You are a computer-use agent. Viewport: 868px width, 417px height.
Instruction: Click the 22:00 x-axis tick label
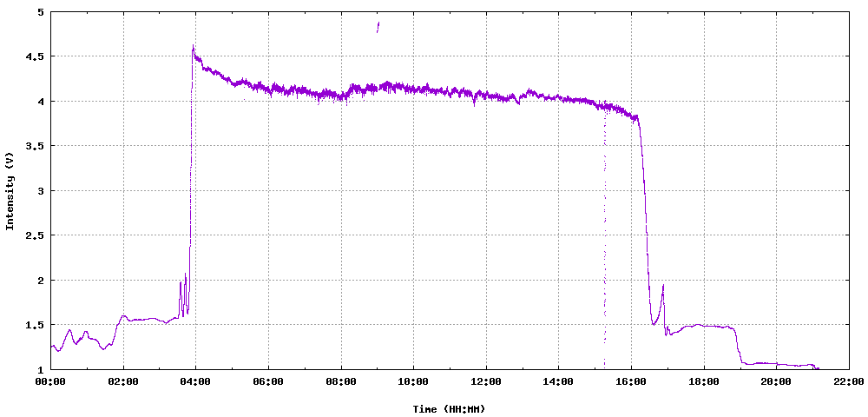pyautogui.click(x=849, y=381)
